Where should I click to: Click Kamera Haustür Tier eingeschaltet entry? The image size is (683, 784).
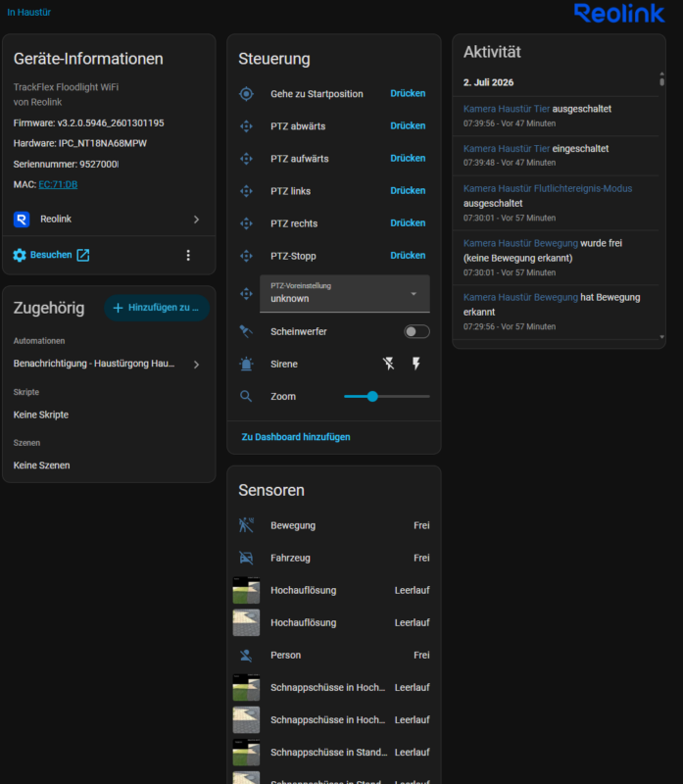[556, 156]
